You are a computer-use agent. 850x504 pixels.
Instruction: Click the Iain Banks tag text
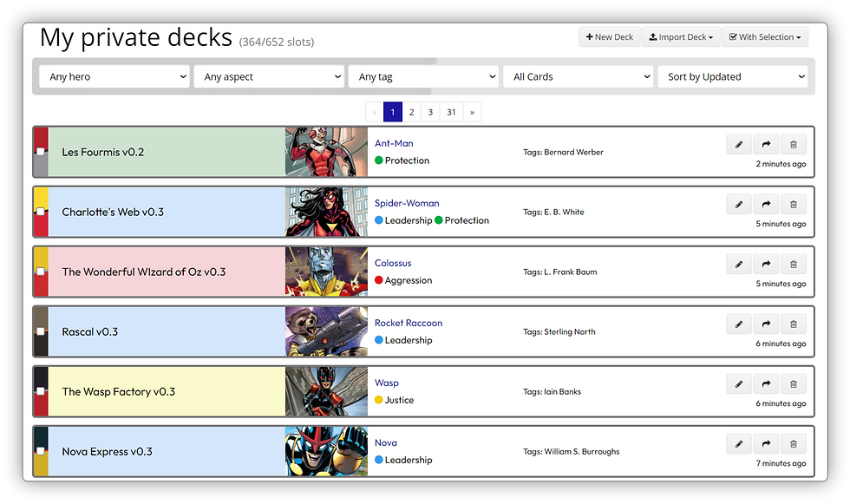click(x=562, y=392)
